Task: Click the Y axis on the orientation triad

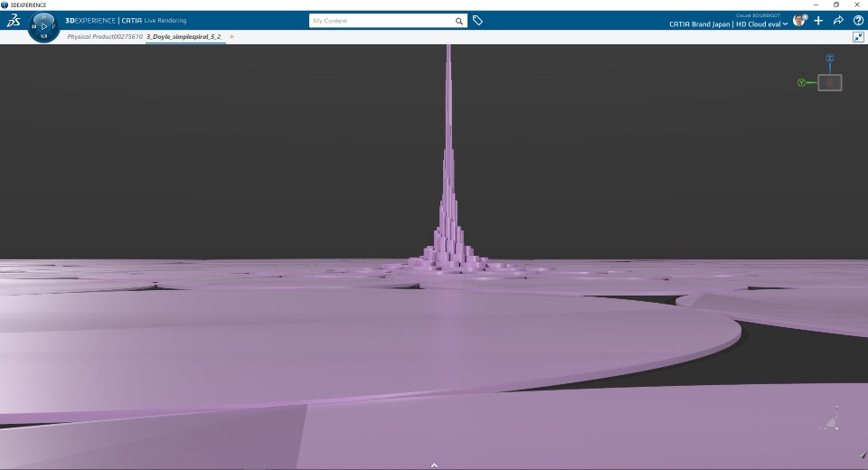Action: coord(801,82)
